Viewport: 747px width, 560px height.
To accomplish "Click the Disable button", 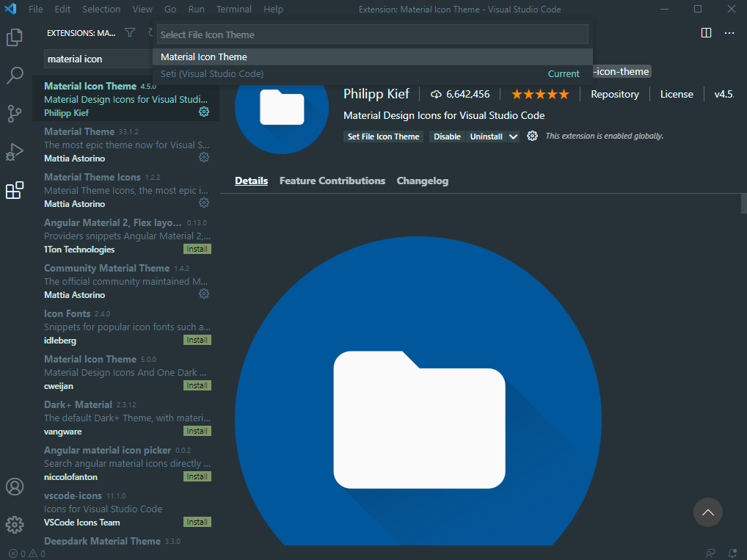I will [x=447, y=137].
